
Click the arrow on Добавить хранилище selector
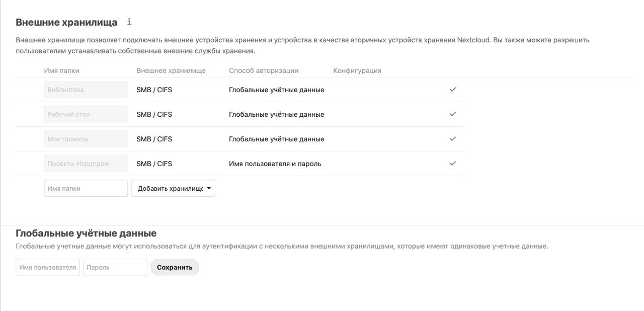coord(209,188)
